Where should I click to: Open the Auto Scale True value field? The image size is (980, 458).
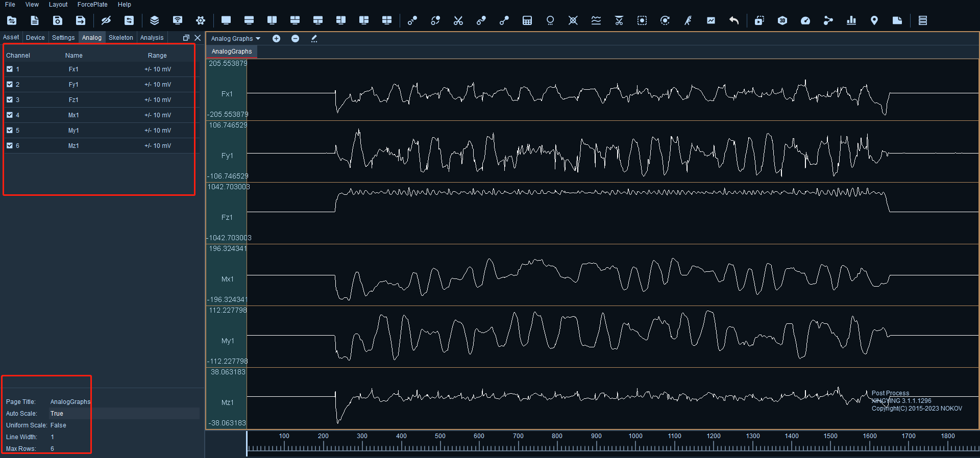[x=124, y=414]
